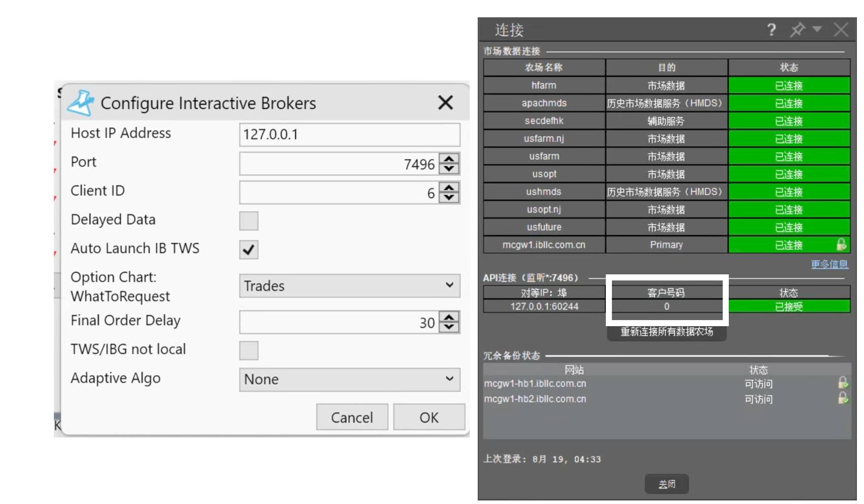Viewport: 864px width, 504px height.
Task: Raise Final Order Delay with the up arrow
Action: pyautogui.click(x=449, y=317)
